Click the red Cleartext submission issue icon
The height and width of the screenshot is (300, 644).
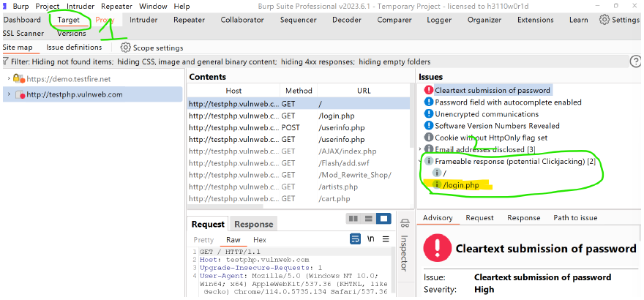click(429, 90)
